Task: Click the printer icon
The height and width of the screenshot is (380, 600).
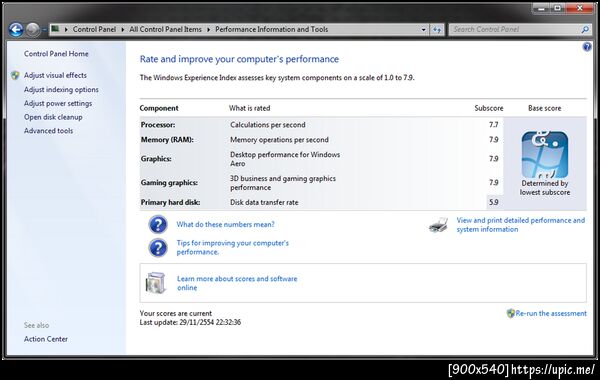Action: tap(439, 225)
